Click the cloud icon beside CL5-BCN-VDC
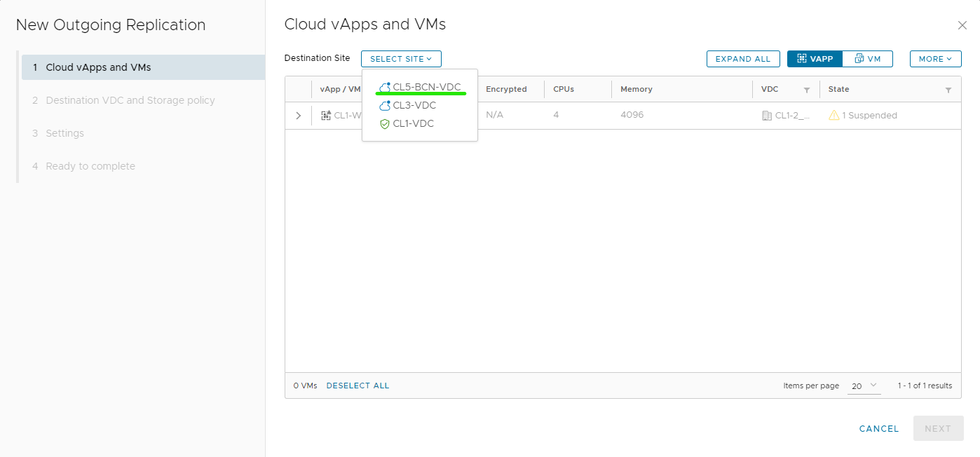This screenshot has width=980, height=457. click(385, 87)
